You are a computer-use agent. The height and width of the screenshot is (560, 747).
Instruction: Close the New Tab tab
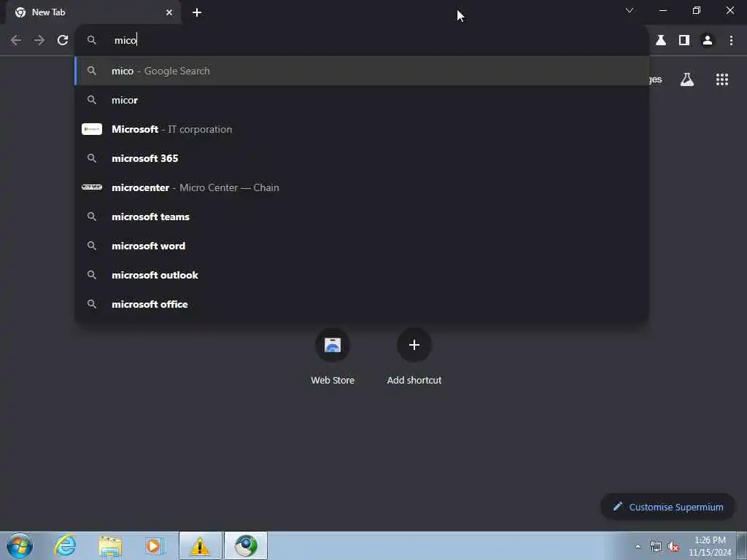click(x=169, y=12)
